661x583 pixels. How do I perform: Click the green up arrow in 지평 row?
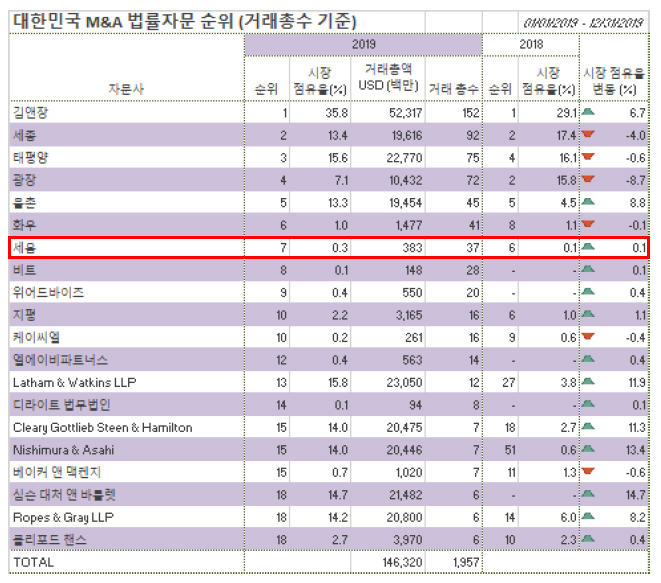click(588, 314)
